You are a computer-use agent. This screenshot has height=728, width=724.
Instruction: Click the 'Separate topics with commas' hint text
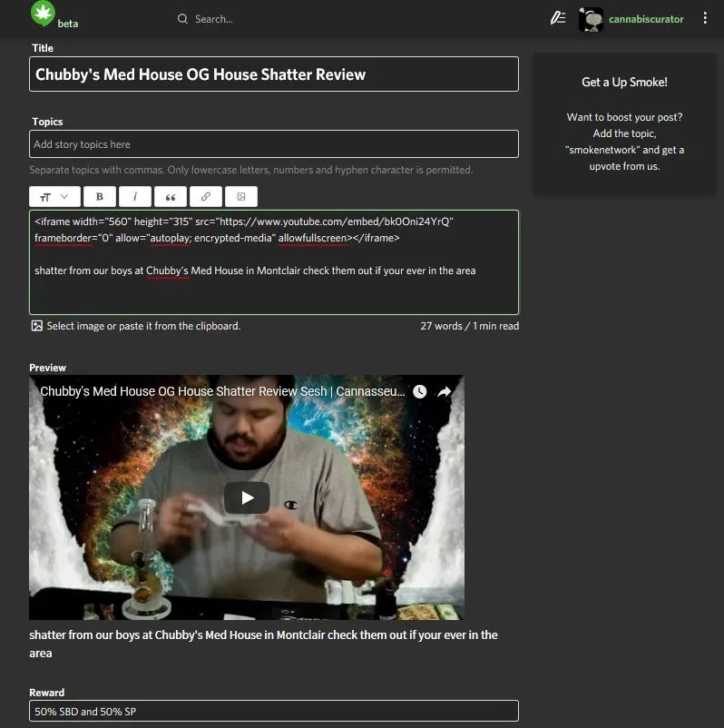tap(251, 170)
